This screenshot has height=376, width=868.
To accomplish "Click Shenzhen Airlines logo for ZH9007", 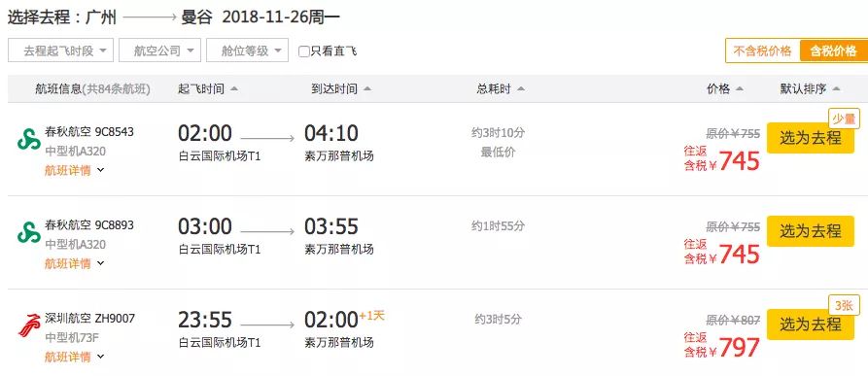I will 29,325.
